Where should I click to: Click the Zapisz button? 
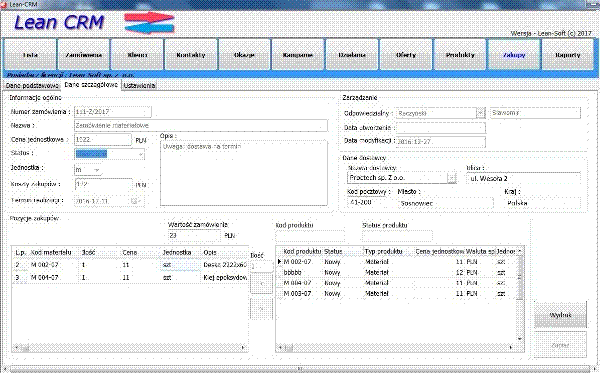pos(560,345)
